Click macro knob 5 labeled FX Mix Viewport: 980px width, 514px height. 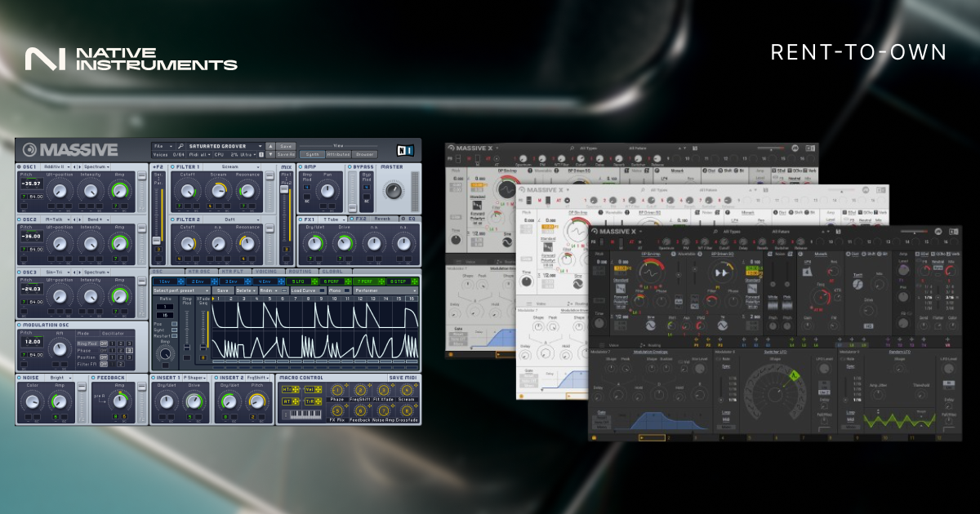[337, 410]
